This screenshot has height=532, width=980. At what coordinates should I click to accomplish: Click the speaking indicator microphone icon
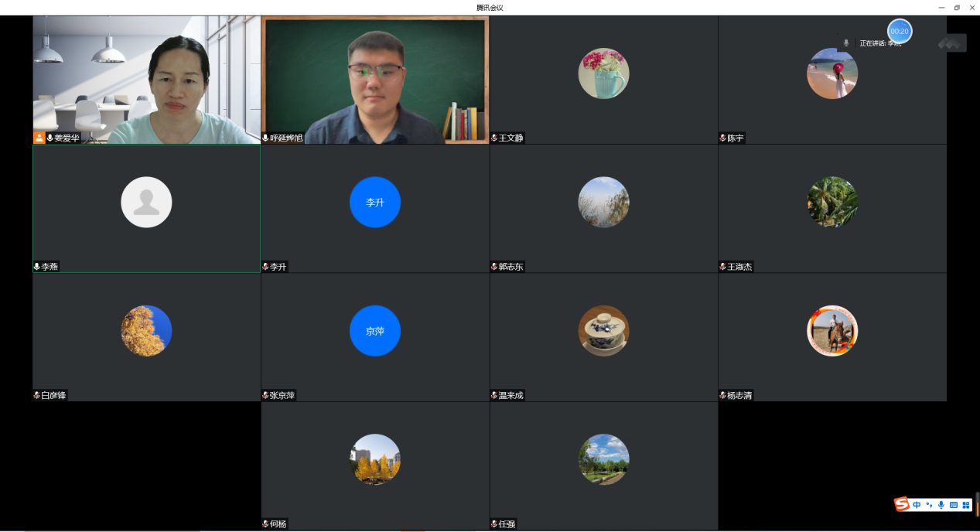[x=846, y=43]
